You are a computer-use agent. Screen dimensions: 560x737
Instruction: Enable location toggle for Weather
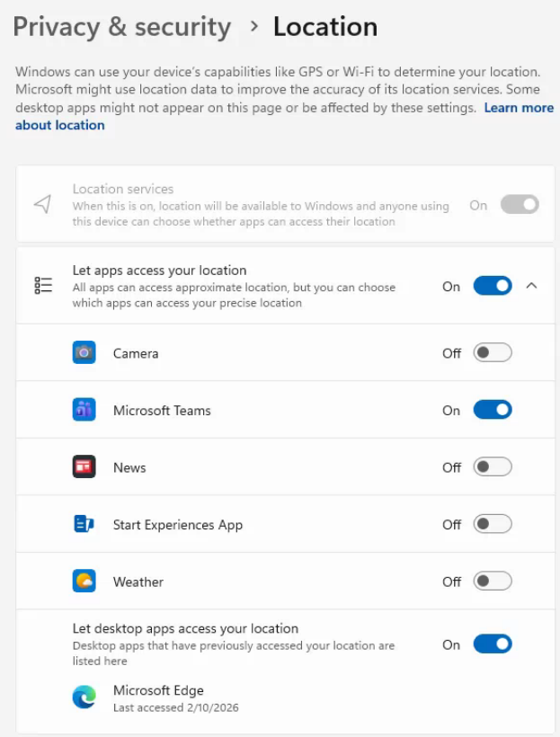click(492, 582)
